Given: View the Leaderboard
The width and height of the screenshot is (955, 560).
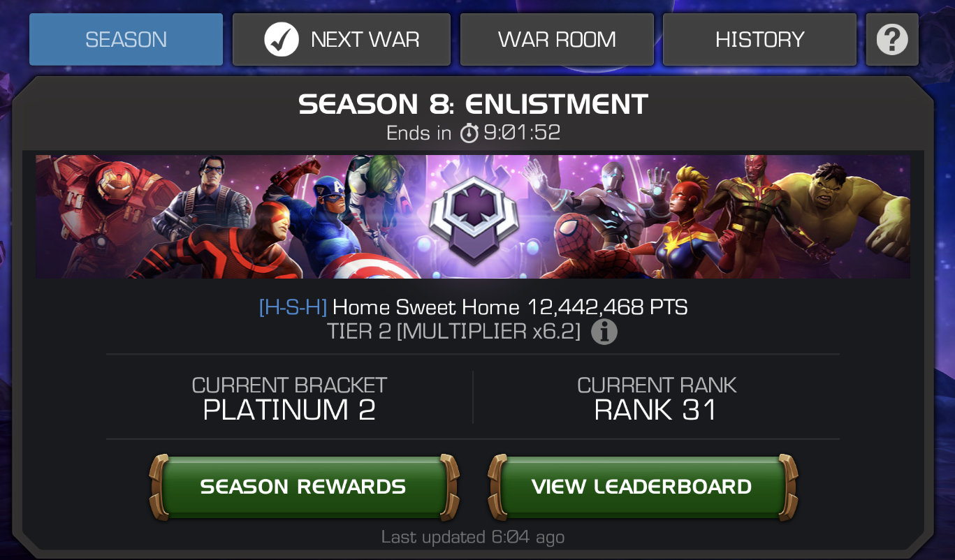Looking at the screenshot, I should coord(642,487).
